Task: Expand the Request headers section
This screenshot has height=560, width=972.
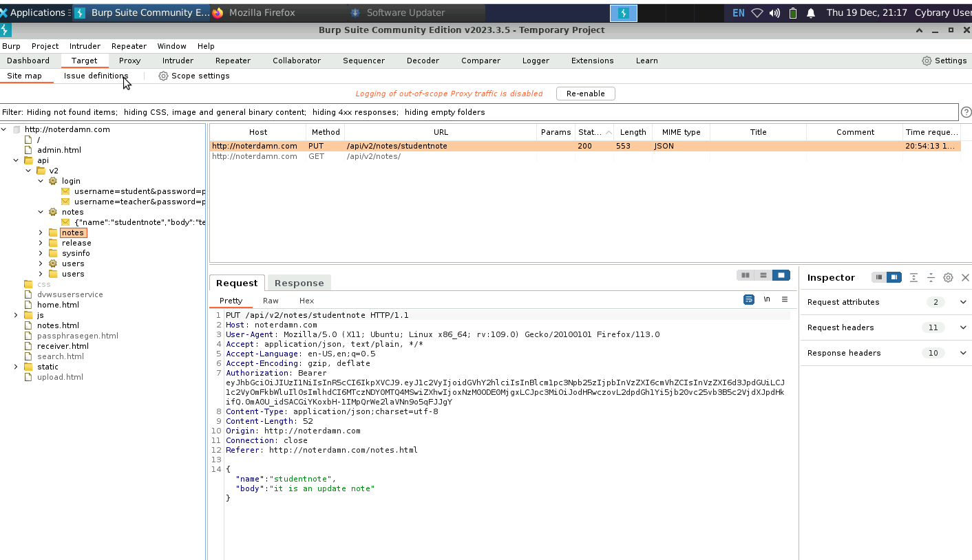Action: pos(962,327)
